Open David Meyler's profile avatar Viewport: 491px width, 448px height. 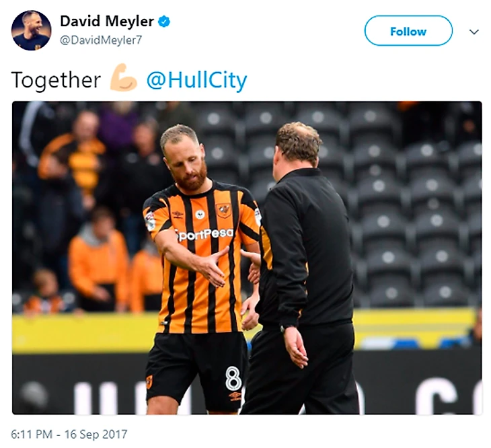tap(32, 30)
